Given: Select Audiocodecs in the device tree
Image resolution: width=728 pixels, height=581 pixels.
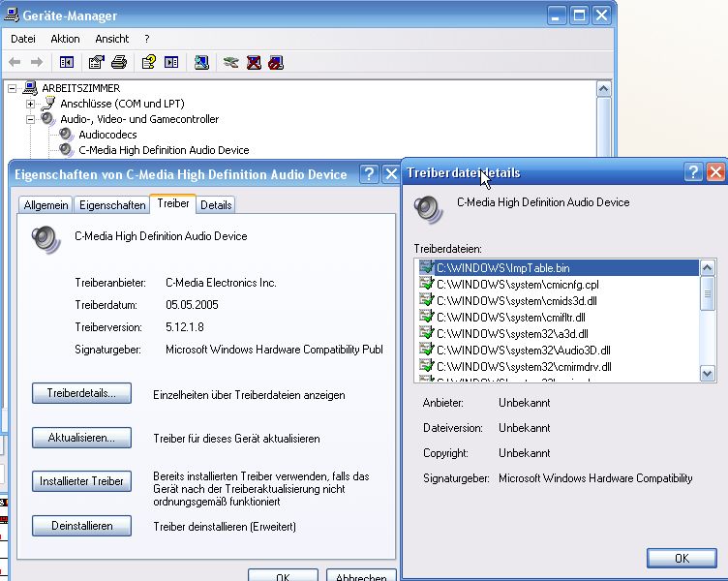Looking at the screenshot, I should coord(107,135).
